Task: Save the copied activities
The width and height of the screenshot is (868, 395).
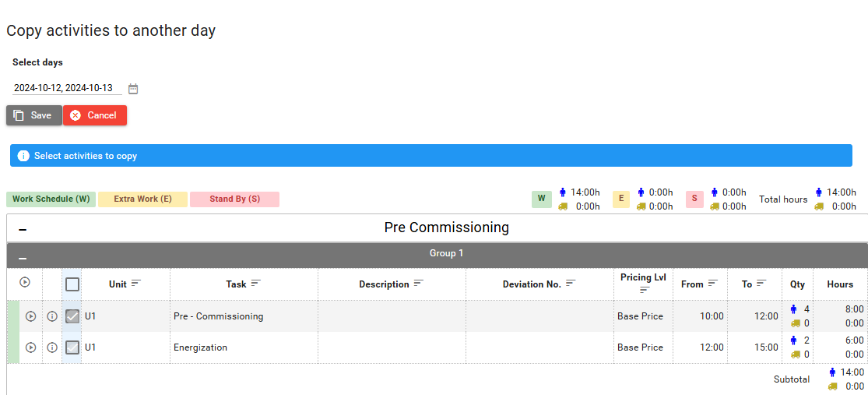Action: pyautogui.click(x=33, y=115)
